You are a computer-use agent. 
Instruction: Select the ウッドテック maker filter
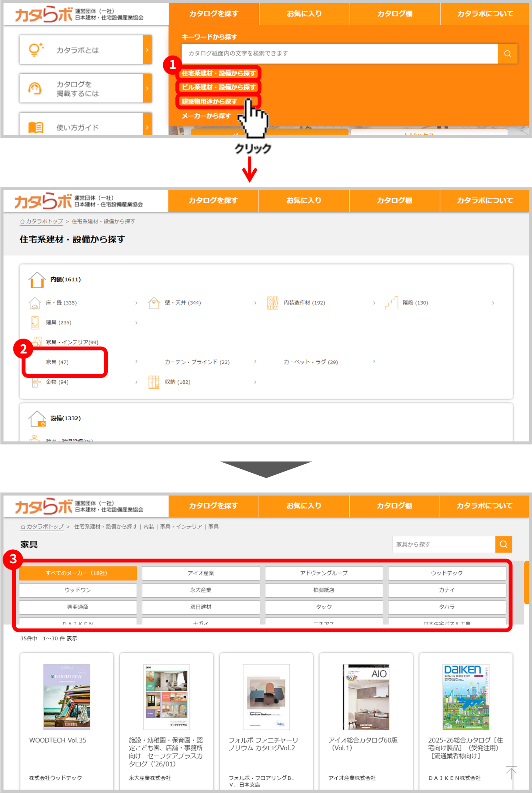point(447,573)
